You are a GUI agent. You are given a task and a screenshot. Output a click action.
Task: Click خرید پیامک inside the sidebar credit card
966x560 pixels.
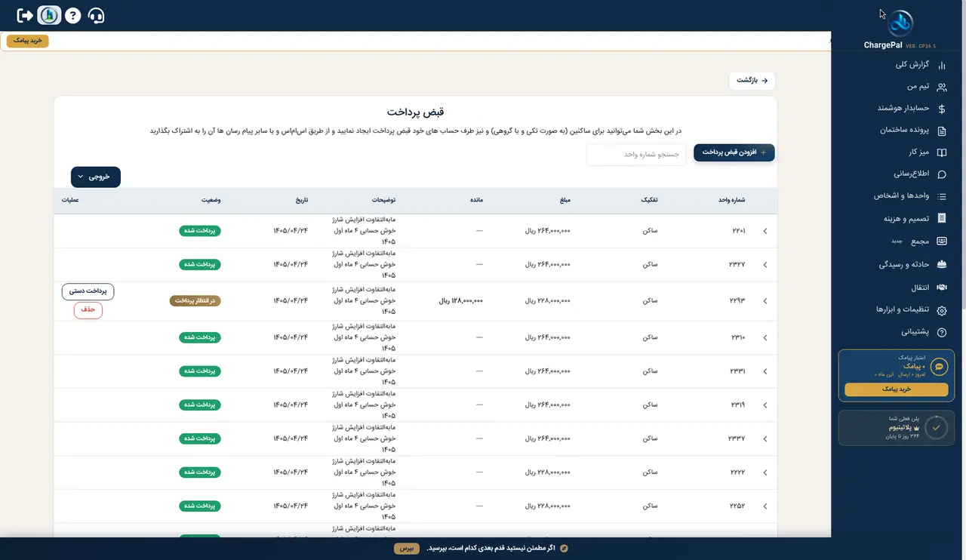[x=896, y=389]
